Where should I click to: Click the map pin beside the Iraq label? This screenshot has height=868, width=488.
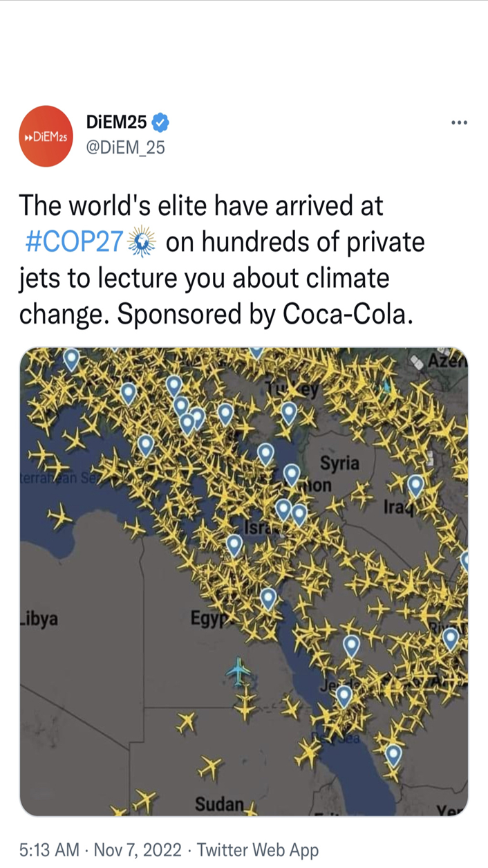pyautogui.click(x=415, y=486)
